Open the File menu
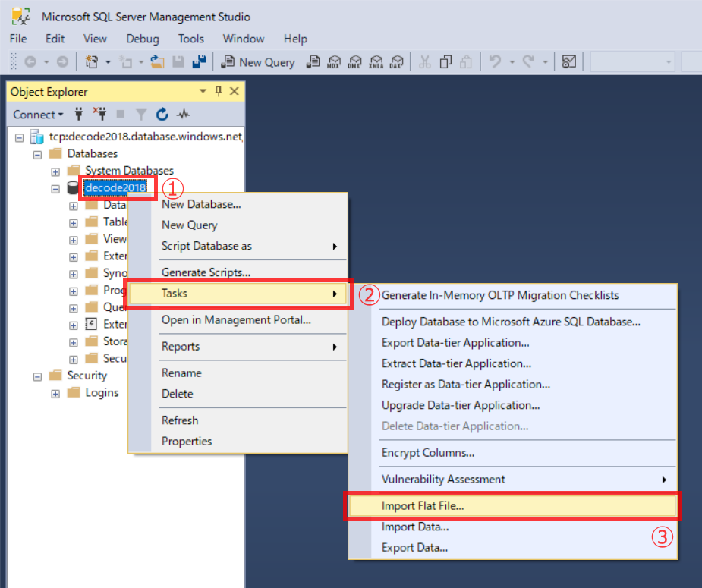 click(x=18, y=39)
